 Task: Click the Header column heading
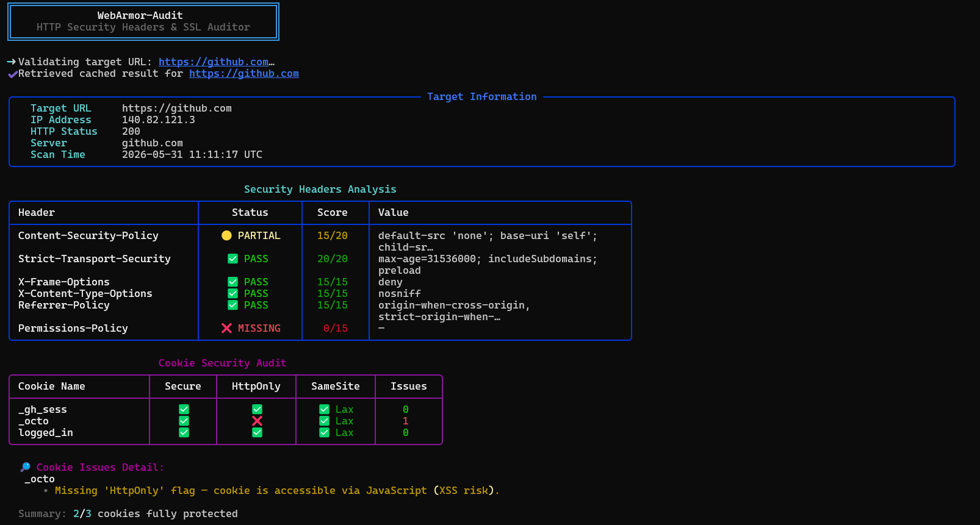(x=37, y=212)
